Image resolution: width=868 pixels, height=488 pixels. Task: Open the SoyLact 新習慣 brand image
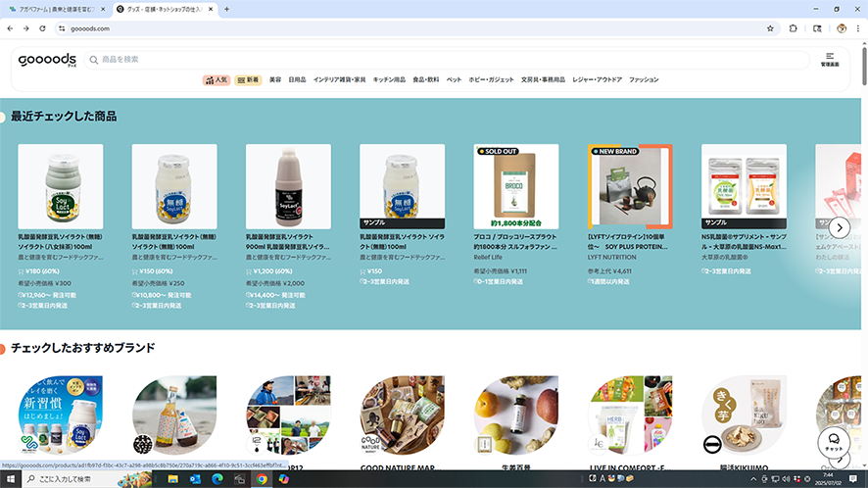[x=61, y=415]
